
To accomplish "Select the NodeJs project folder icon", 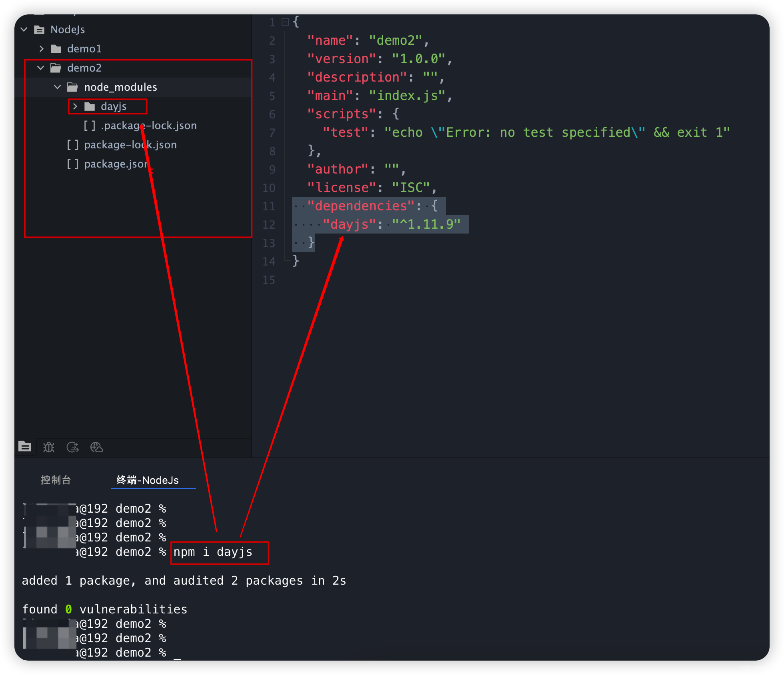I will coord(39,30).
